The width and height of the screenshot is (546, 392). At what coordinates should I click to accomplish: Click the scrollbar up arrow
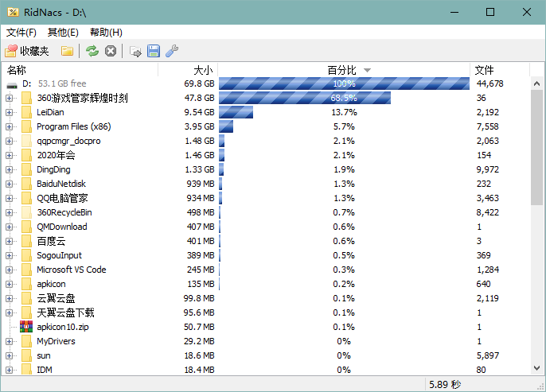[x=536, y=83]
